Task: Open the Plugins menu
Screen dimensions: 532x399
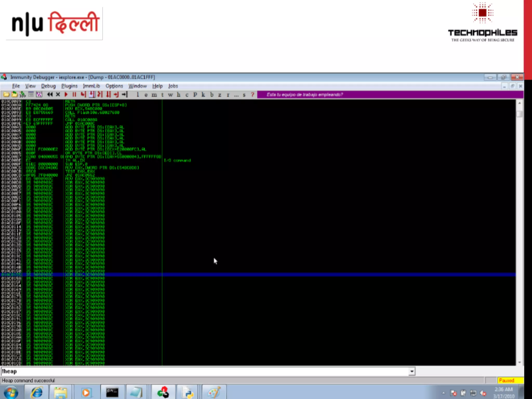Action: pos(69,86)
